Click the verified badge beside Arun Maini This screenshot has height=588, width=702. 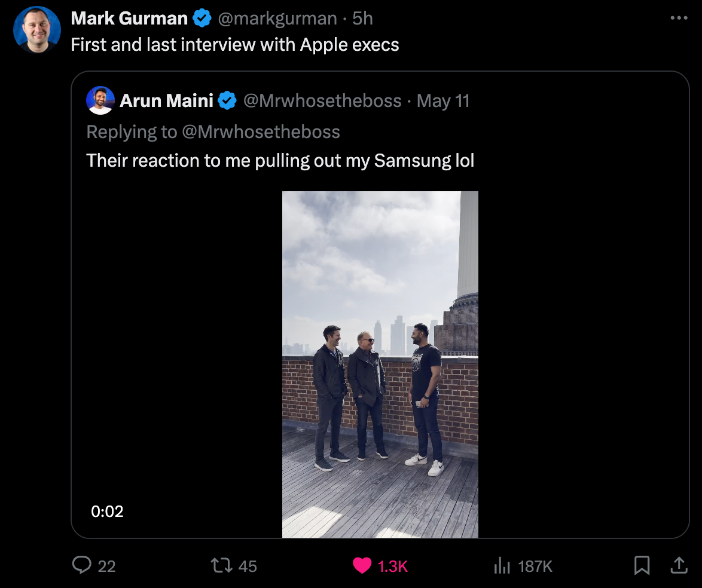(x=227, y=101)
